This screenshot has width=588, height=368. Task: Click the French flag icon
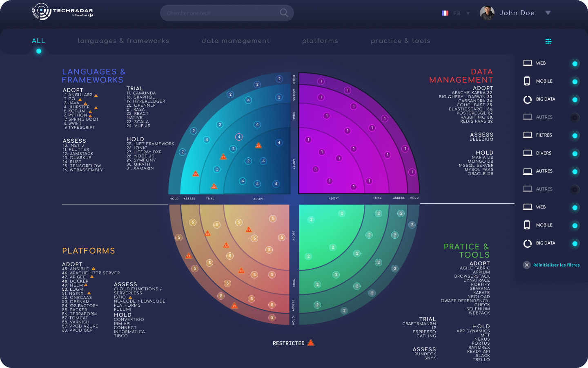(x=445, y=13)
